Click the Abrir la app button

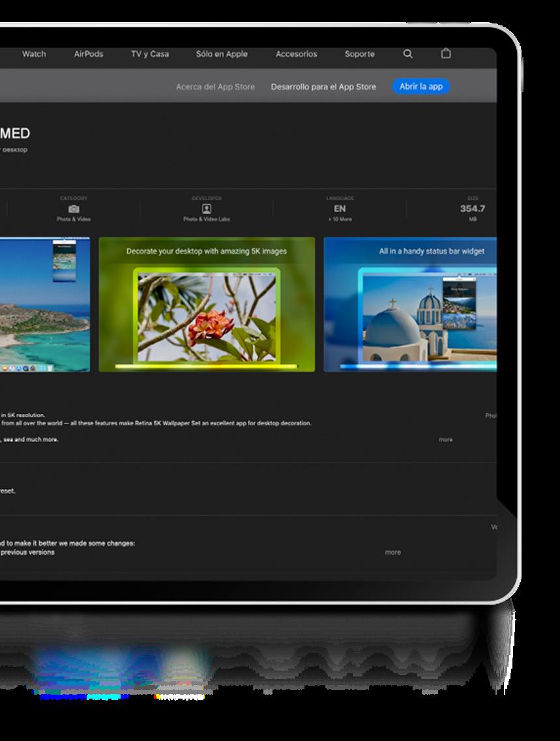[x=420, y=87]
